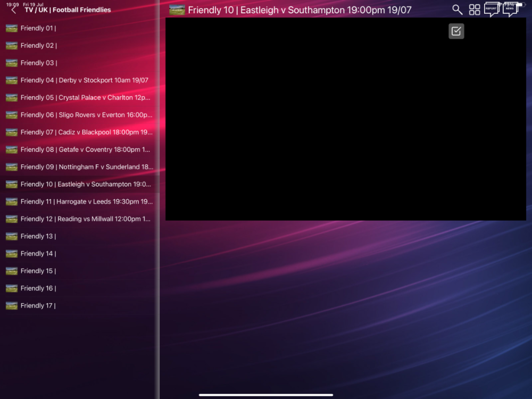Click the Friendly 01 channel thumbnail icon
The width and height of the screenshot is (532, 399).
12,28
